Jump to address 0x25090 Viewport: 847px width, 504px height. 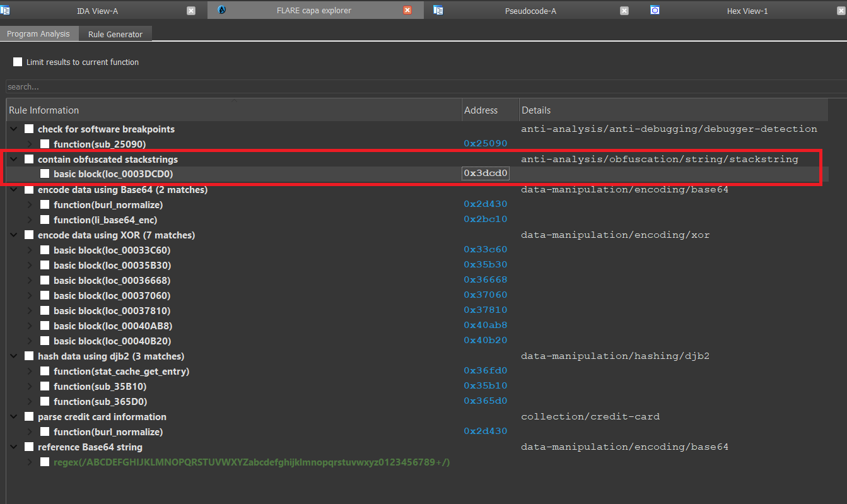[485, 144]
